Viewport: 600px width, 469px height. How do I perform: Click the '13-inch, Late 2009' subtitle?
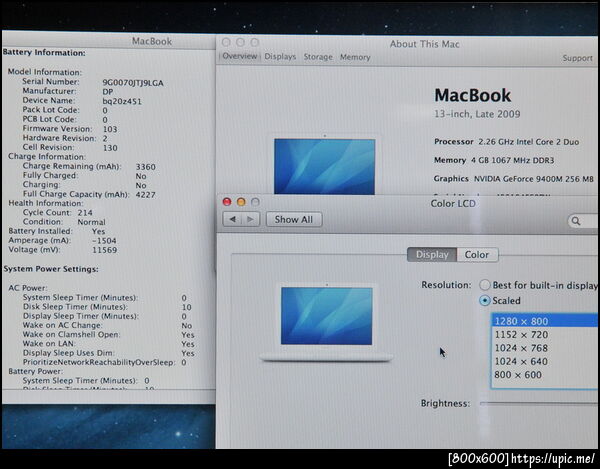point(477,114)
